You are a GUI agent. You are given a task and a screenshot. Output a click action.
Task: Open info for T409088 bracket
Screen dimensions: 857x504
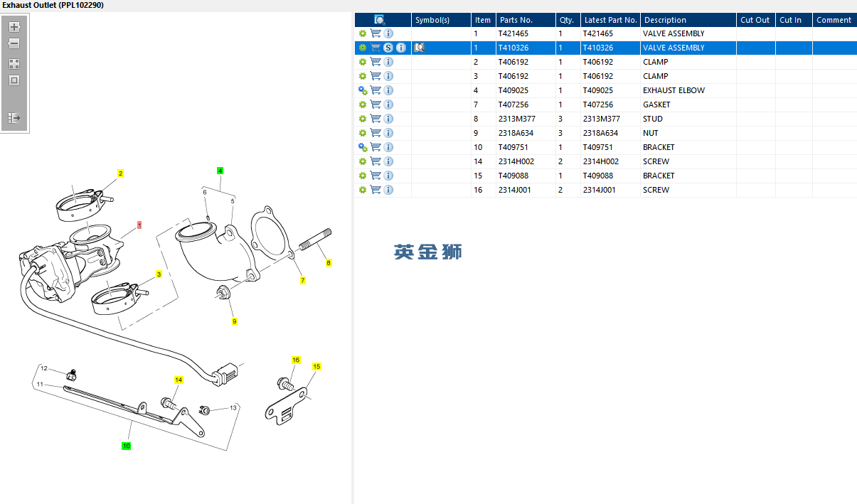point(388,176)
